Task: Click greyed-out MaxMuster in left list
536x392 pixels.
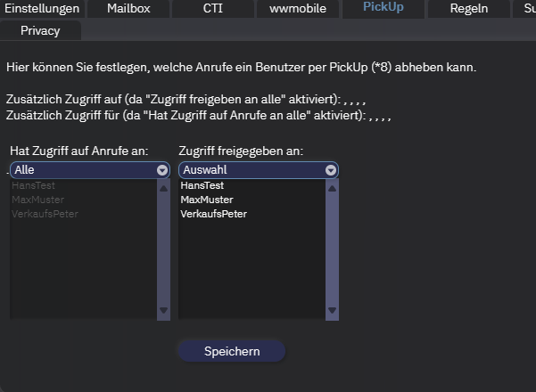Action: pyautogui.click(x=37, y=200)
